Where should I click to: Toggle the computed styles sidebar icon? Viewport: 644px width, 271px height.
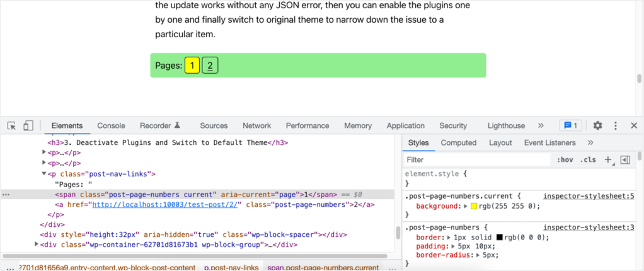point(625,160)
